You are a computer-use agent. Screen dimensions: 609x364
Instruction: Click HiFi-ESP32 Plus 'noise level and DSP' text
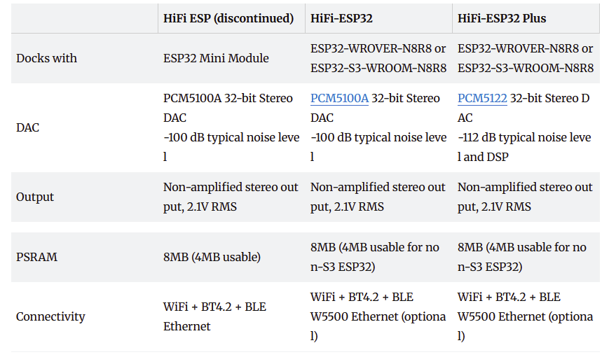524,147
